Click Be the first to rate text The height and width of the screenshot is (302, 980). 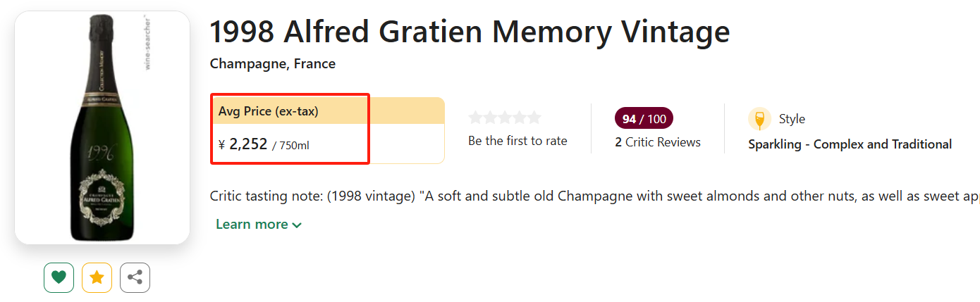(517, 141)
